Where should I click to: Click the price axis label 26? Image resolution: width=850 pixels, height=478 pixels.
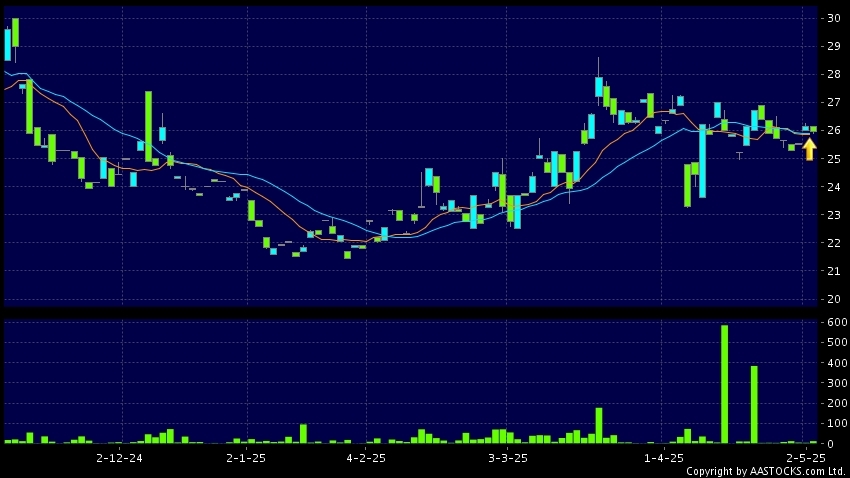[x=834, y=130]
